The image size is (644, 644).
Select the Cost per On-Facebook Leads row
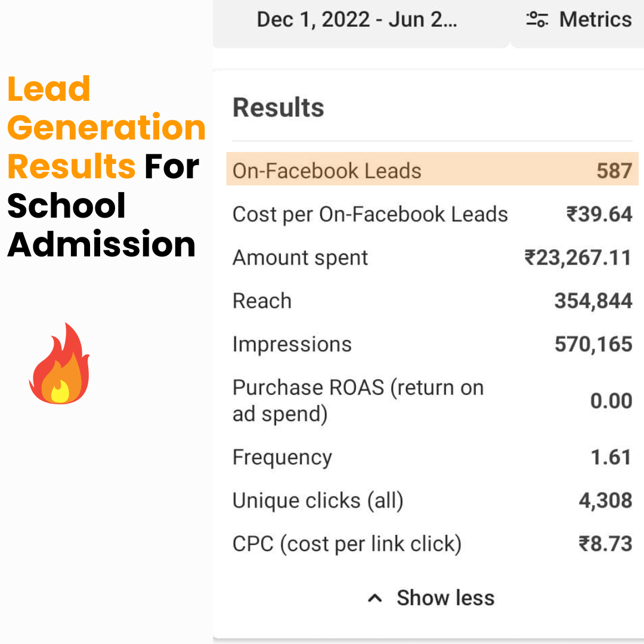pos(432,214)
